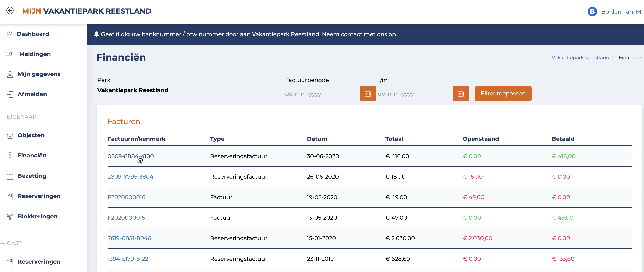The image size is (644, 272).
Task: Click the date 19-05-2020
Action: (322, 197)
